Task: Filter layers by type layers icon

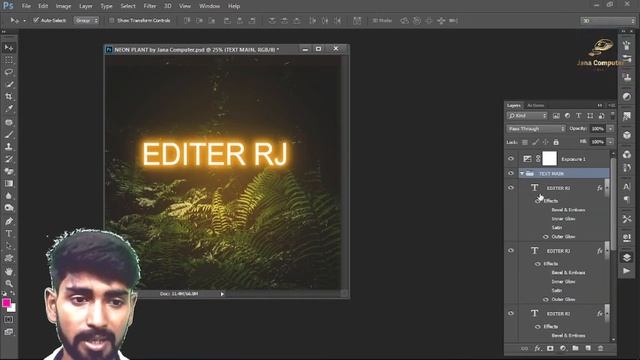Action: pyautogui.click(x=578, y=116)
